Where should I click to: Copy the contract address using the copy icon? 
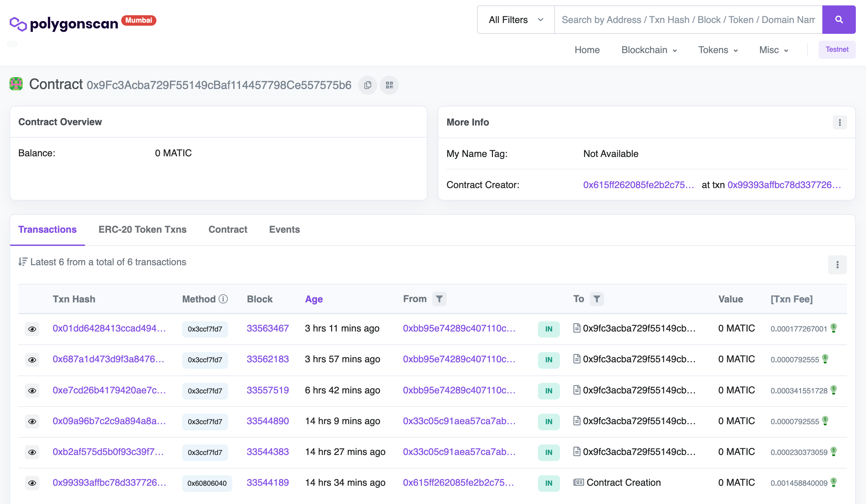pos(367,85)
